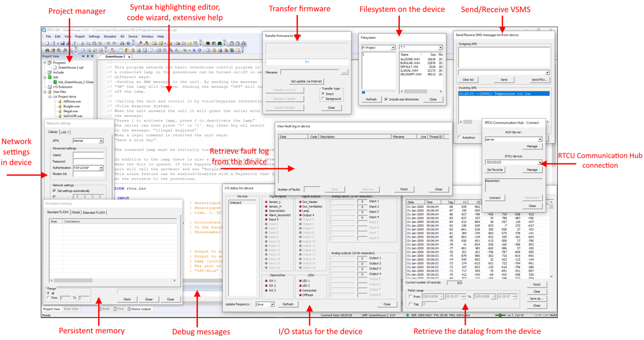644x340 pixels.
Task: Select Direct transfer type radio button
Action: [323, 94]
